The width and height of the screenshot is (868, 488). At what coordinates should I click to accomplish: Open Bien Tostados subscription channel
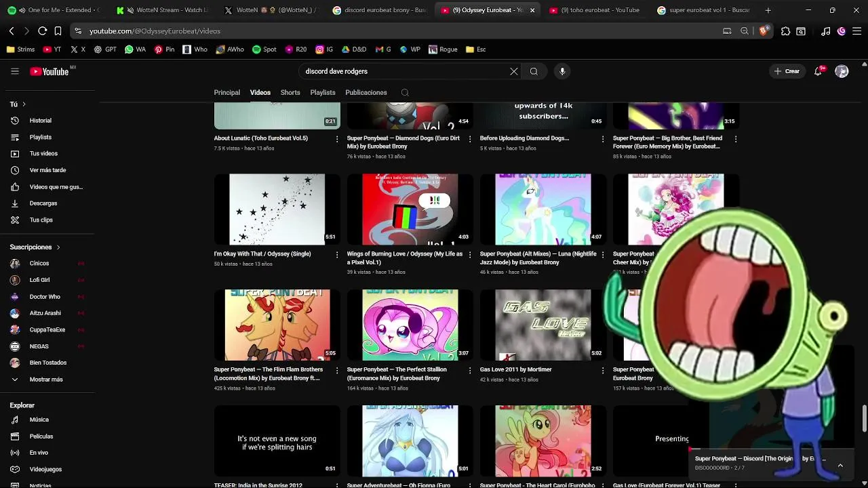tap(47, 363)
